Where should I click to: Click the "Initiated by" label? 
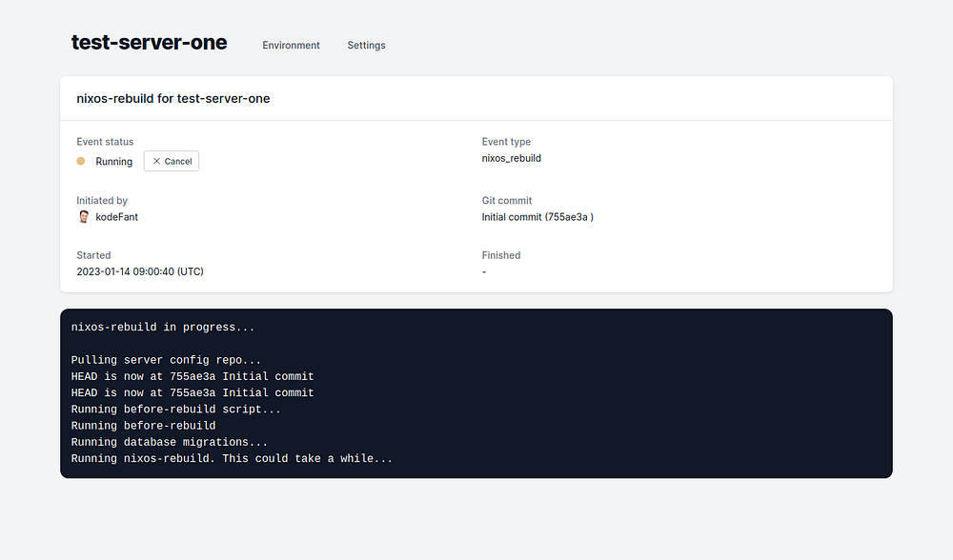(x=102, y=201)
